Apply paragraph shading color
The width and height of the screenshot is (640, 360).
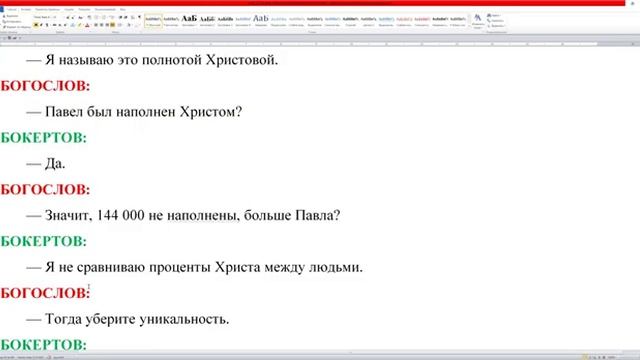point(129,25)
